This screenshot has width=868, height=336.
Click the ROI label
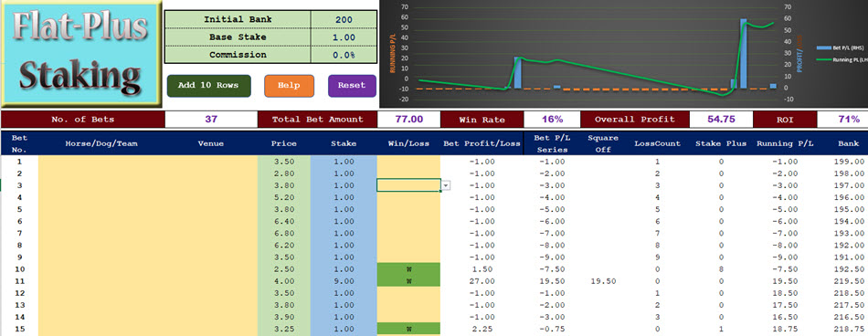click(785, 119)
